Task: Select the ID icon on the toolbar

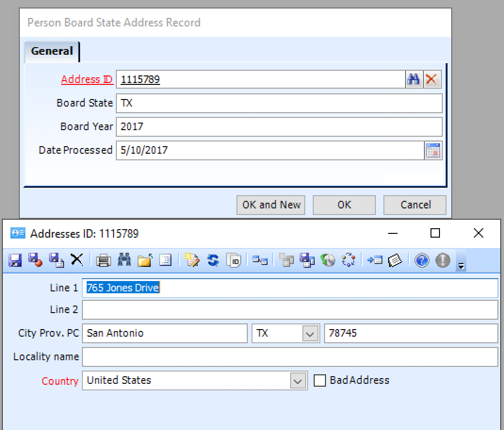Action: [234, 260]
